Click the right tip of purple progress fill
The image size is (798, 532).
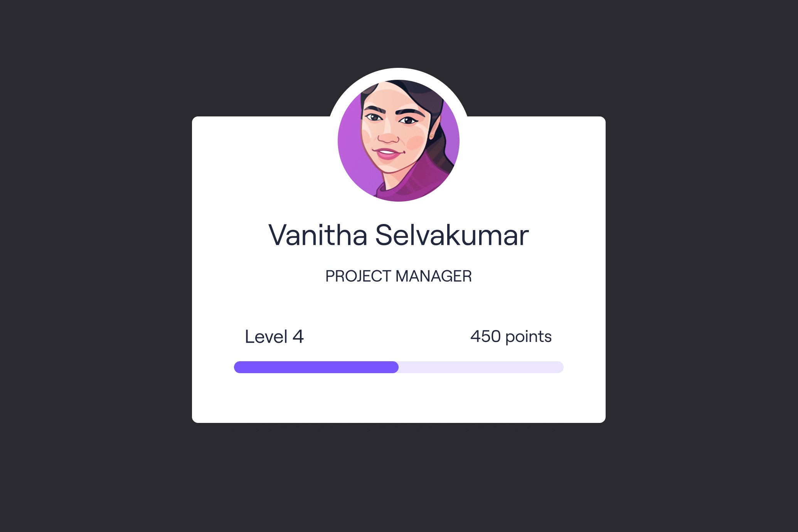pos(395,367)
